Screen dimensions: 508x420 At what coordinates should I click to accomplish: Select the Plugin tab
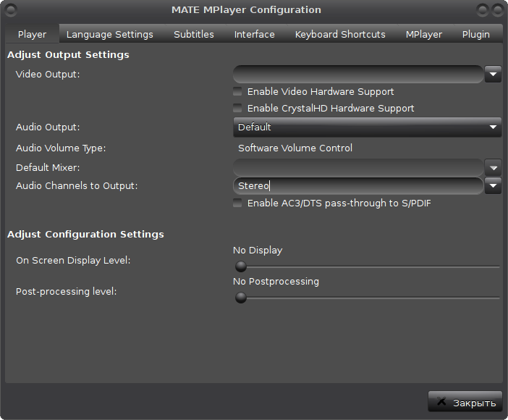476,34
